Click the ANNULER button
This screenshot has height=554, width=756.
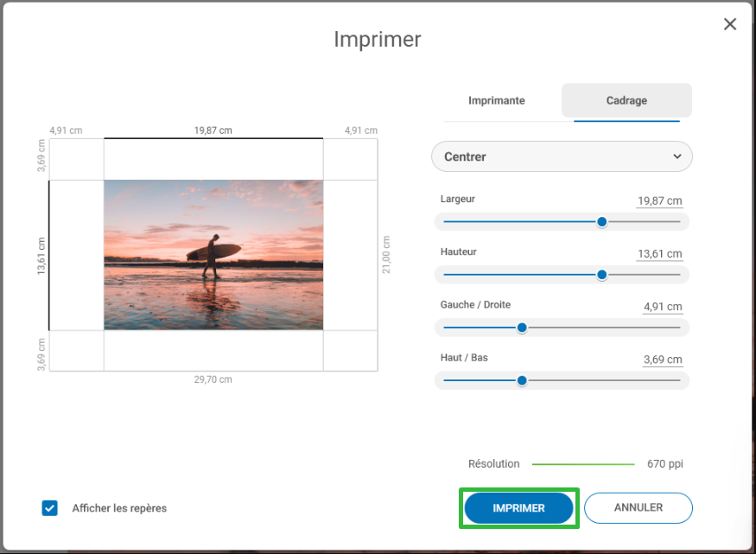(638, 507)
